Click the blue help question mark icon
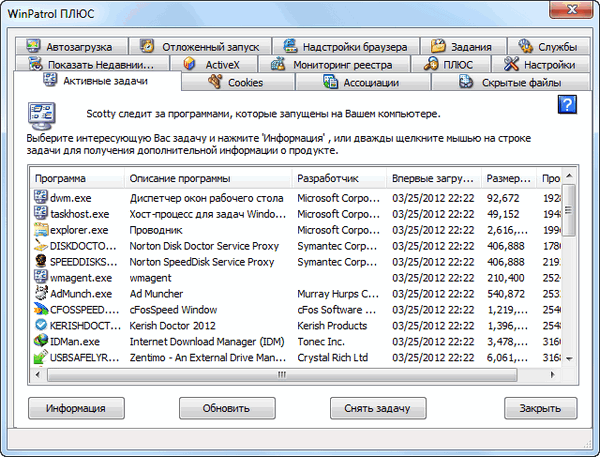 pos(567,105)
